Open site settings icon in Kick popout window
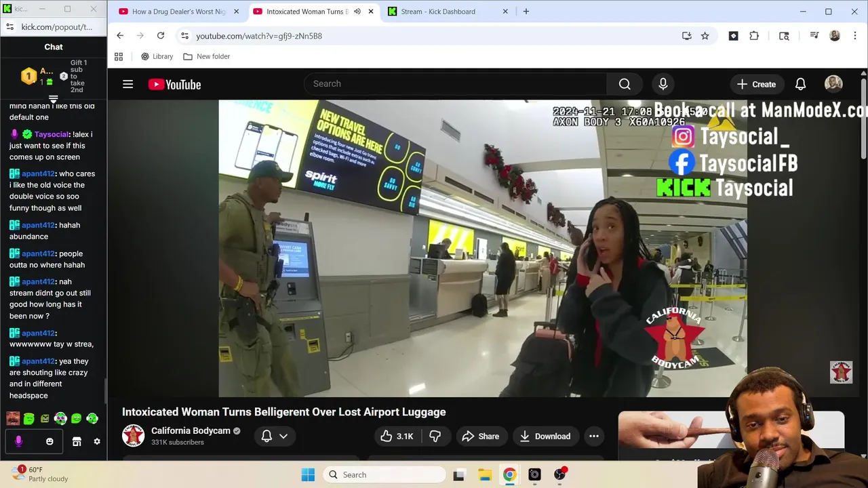The width and height of the screenshot is (868, 488). pos(9,27)
